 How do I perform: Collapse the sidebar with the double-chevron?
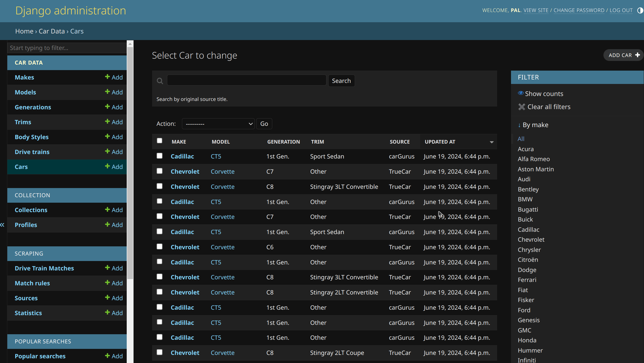[2, 225]
